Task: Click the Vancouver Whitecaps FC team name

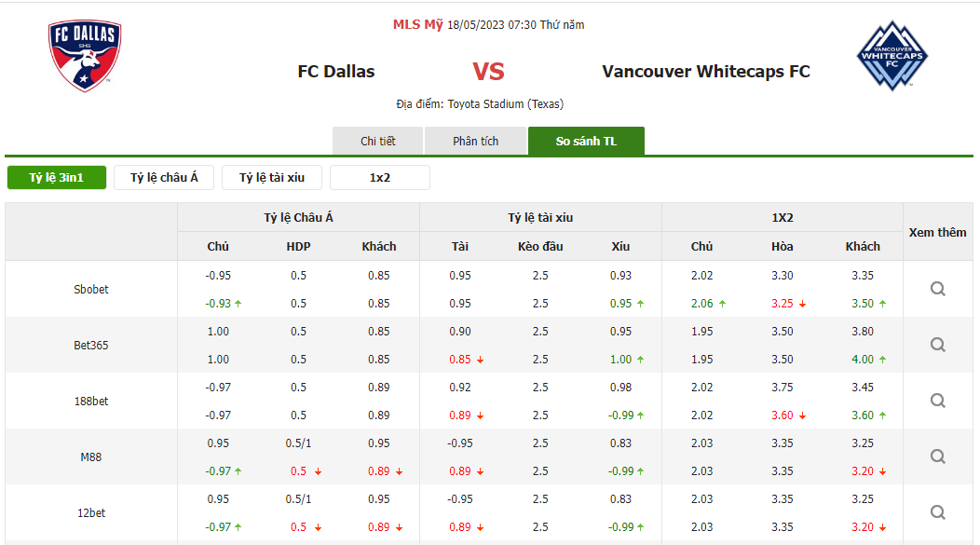Action: click(705, 71)
